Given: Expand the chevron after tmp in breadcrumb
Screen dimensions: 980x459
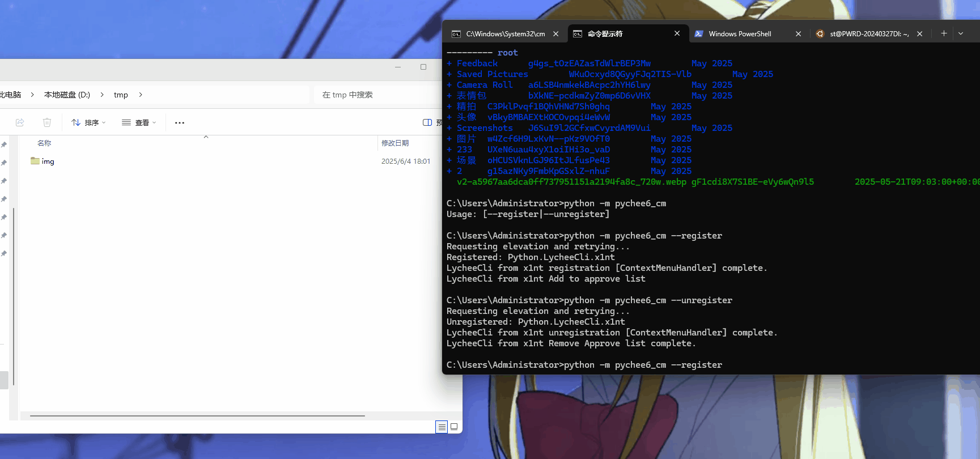Looking at the screenshot, I should click(141, 95).
